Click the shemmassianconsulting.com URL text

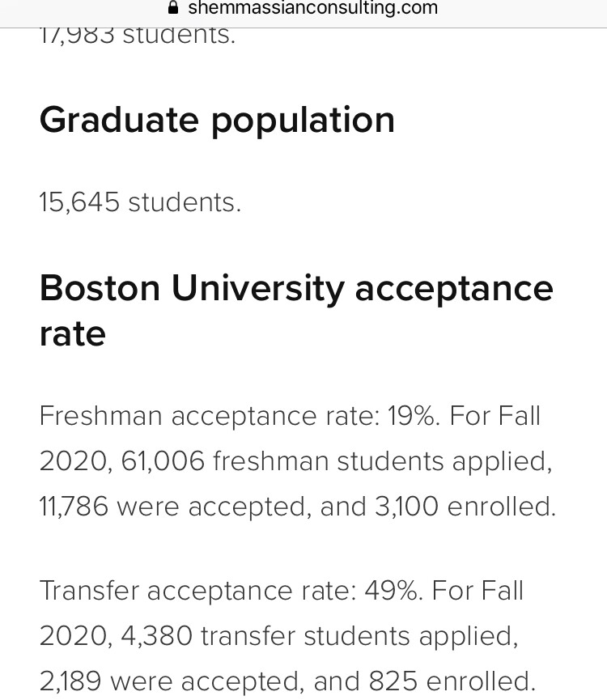(x=312, y=9)
